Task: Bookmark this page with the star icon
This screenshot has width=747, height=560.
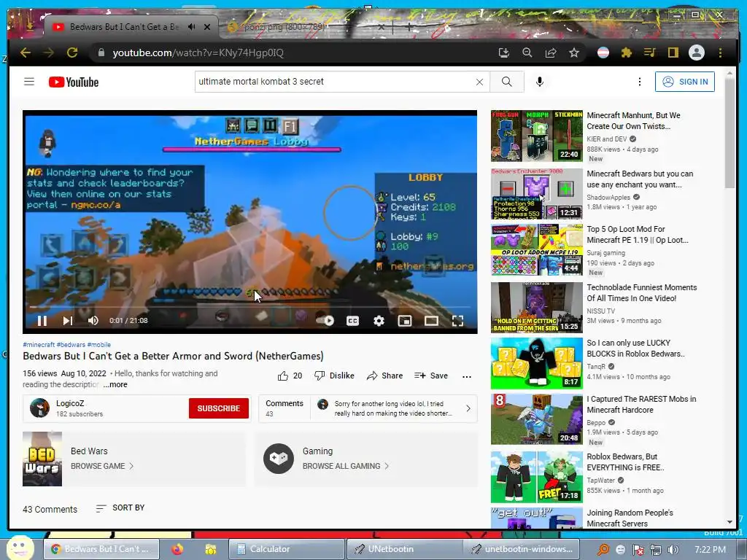Action: point(574,52)
